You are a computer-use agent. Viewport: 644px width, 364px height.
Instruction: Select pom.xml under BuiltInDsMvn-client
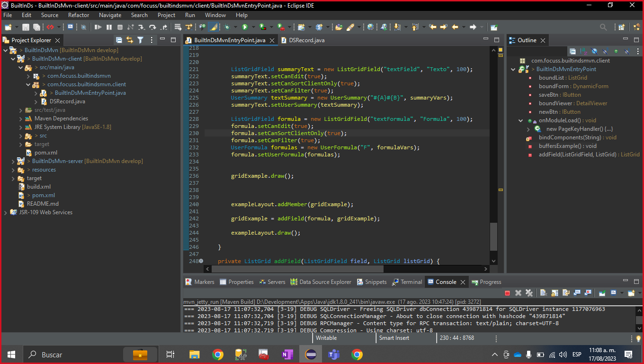[45, 153]
